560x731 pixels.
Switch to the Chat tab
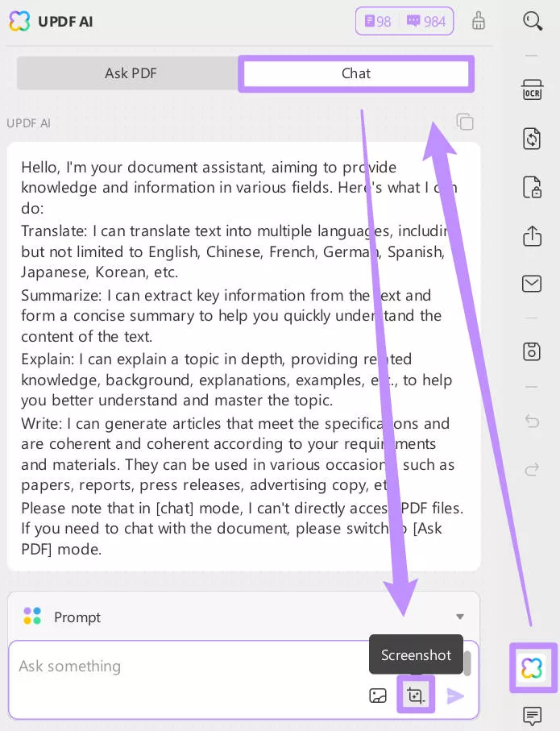pyautogui.click(x=356, y=73)
